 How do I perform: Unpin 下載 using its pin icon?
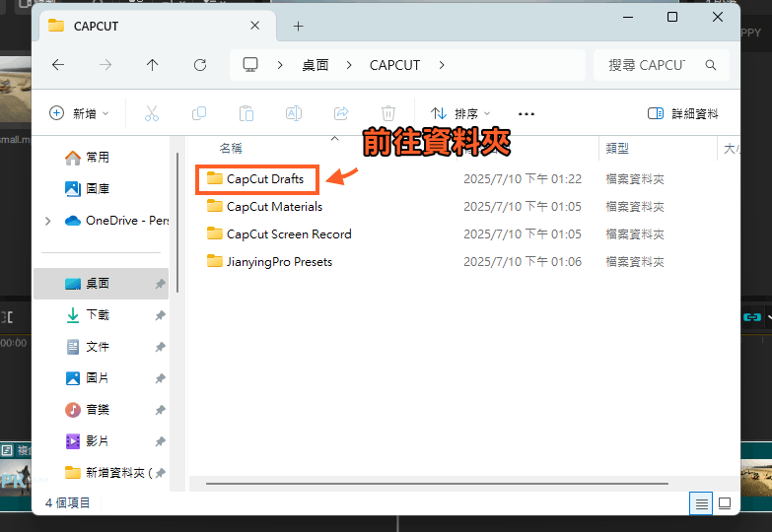160,315
